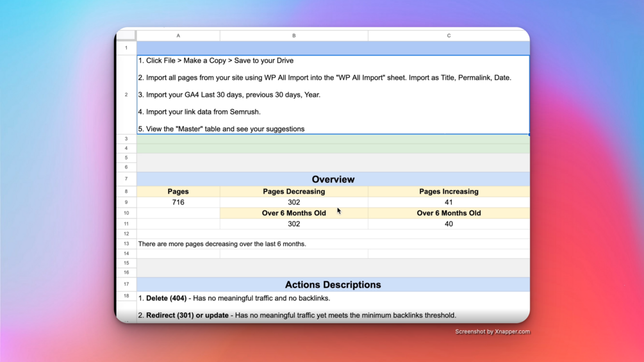The image size is (644, 362).
Task: Click 'Over 6 Months Old' in column B
Action: click(294, 213)
